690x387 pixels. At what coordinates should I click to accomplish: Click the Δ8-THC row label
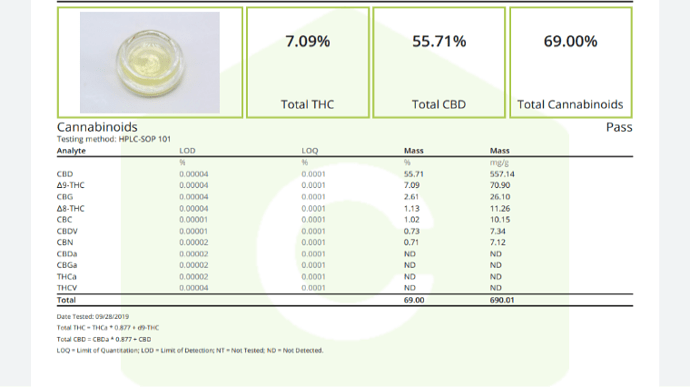click(x=70, y=208)
